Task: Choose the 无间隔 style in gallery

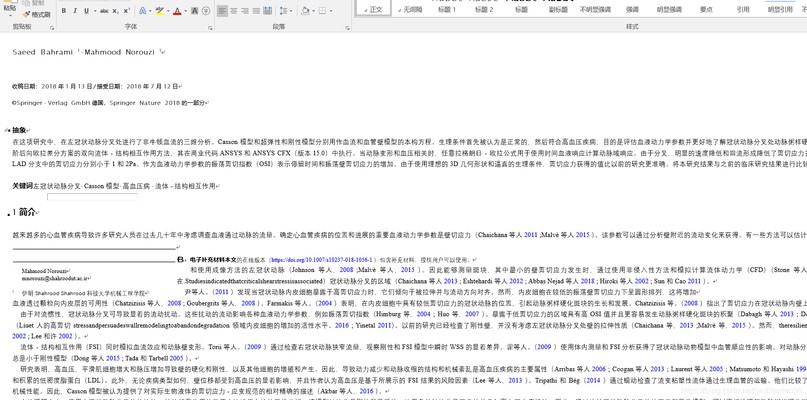Action: point(410,9)
